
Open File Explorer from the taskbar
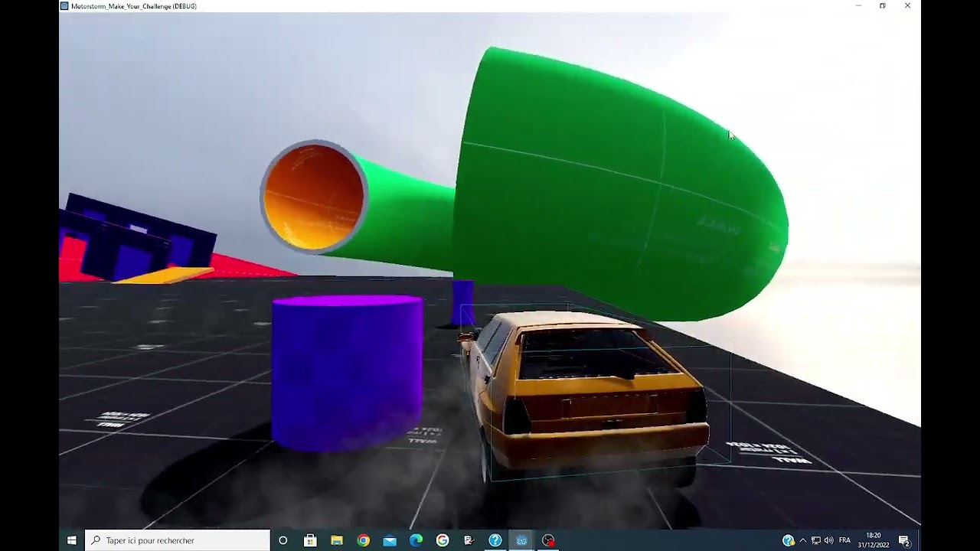[x=337, y=540]
